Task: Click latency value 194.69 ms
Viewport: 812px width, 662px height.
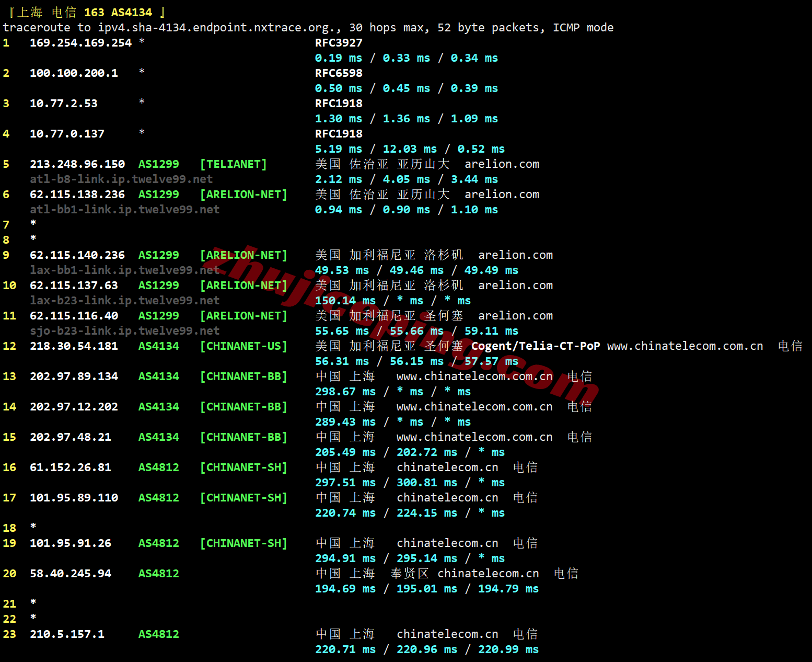Action: coord(345,589)
